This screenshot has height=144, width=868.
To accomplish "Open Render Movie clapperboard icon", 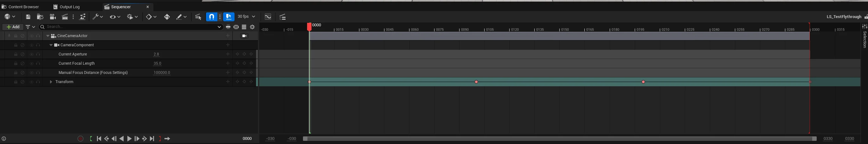I will pyautogui.click(x=65, y=16).
